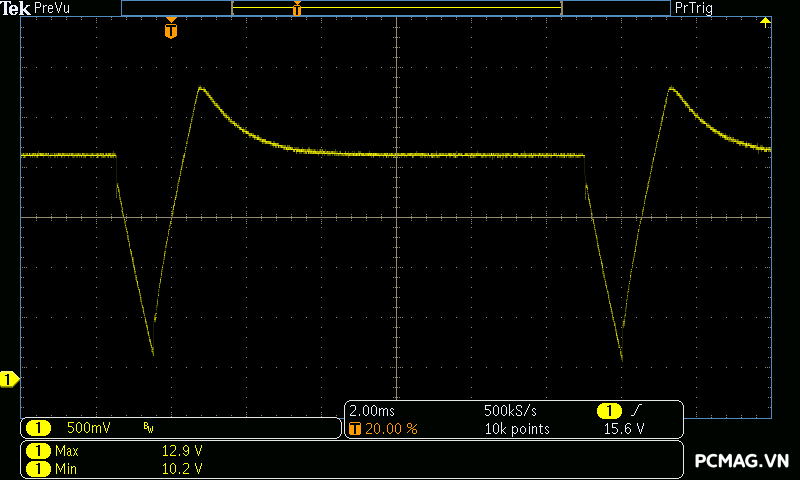Click the yellow trigger level arrow
The image size is (800, 480).
tap(766, 22)
